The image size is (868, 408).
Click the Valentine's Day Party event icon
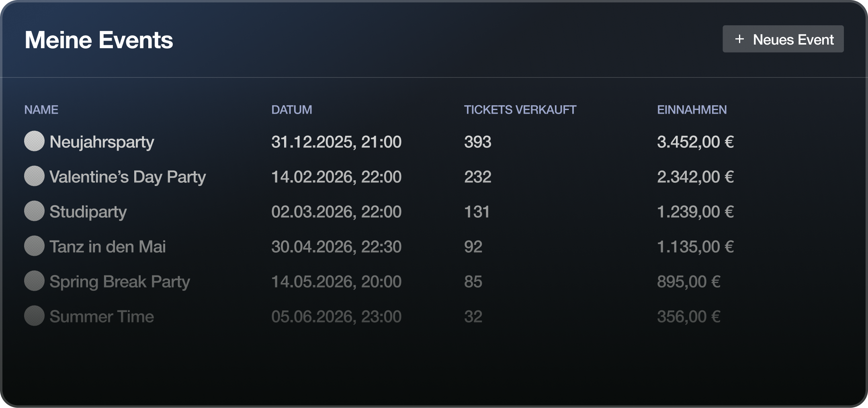click(34, 176)
